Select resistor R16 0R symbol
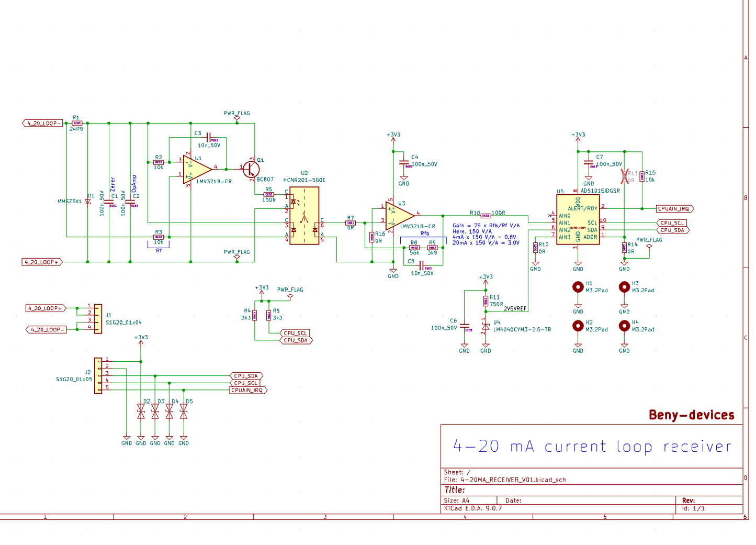Viewport: 756px width, 545px height. 372,237
